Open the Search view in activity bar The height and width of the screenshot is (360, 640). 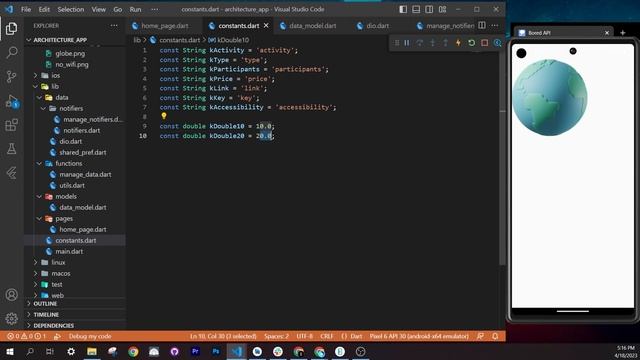pos(11,52)
